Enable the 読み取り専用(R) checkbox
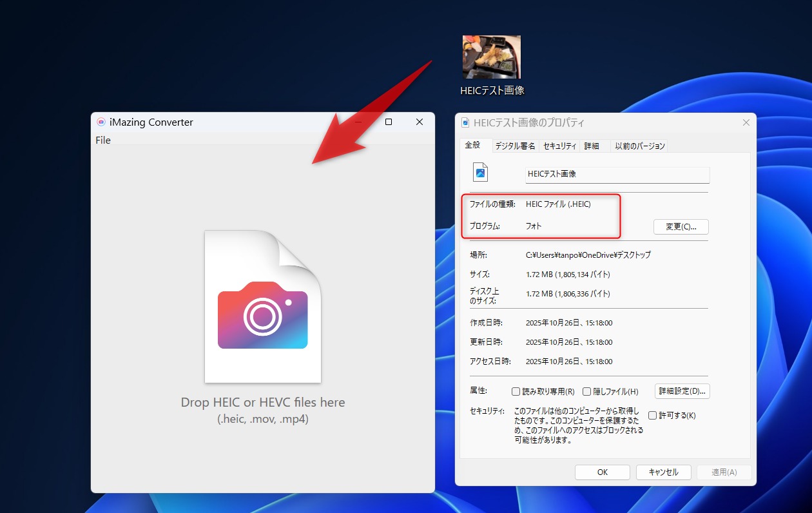The width and height of the screenshot is (812, 513). point(516,391)
